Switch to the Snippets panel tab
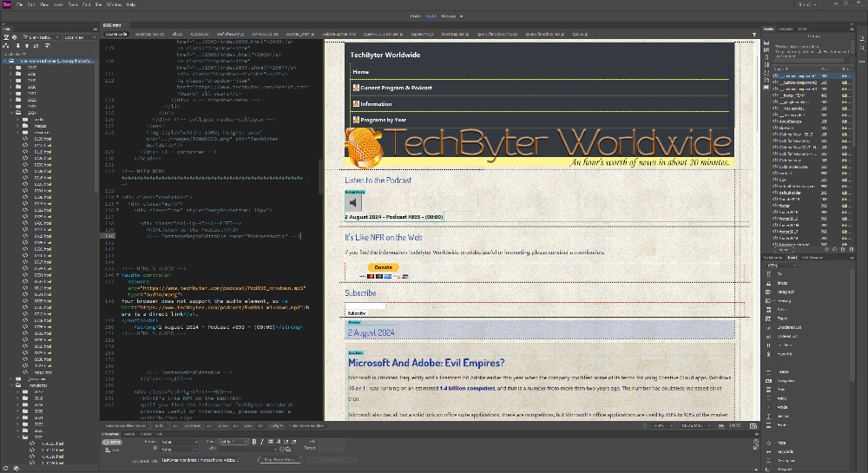The height and width of the screenshot is (473, 868). tap(786, 29)
